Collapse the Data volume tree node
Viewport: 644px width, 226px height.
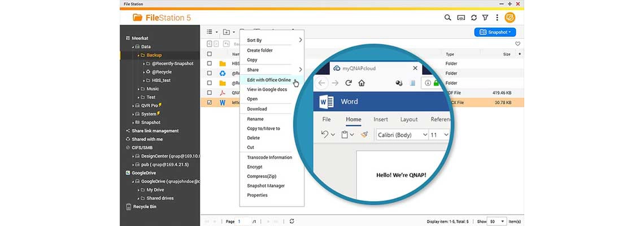pos(133,47)
